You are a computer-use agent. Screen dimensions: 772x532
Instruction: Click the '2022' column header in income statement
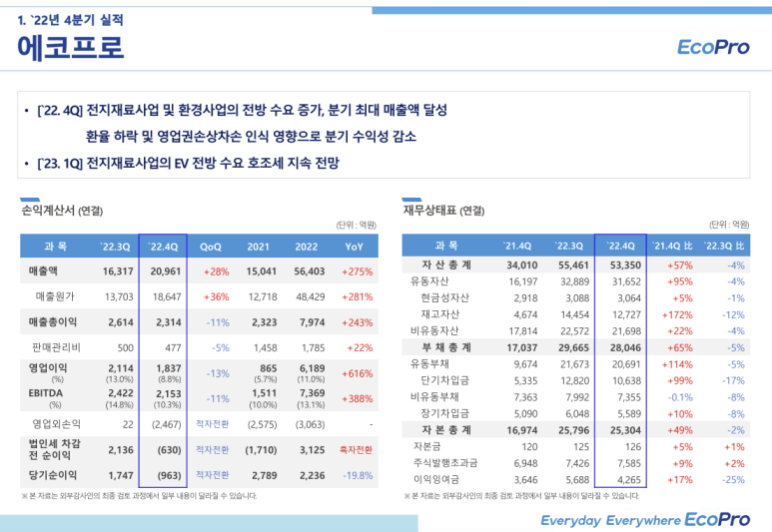click(x=307, y=247)
